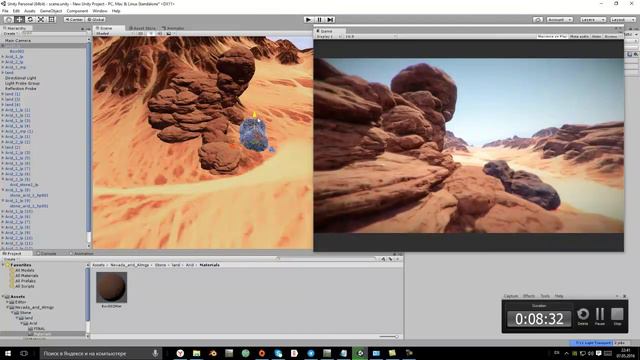Open the Hierarchy Create dropdown
640x360 pixels.
coord(10,33)
